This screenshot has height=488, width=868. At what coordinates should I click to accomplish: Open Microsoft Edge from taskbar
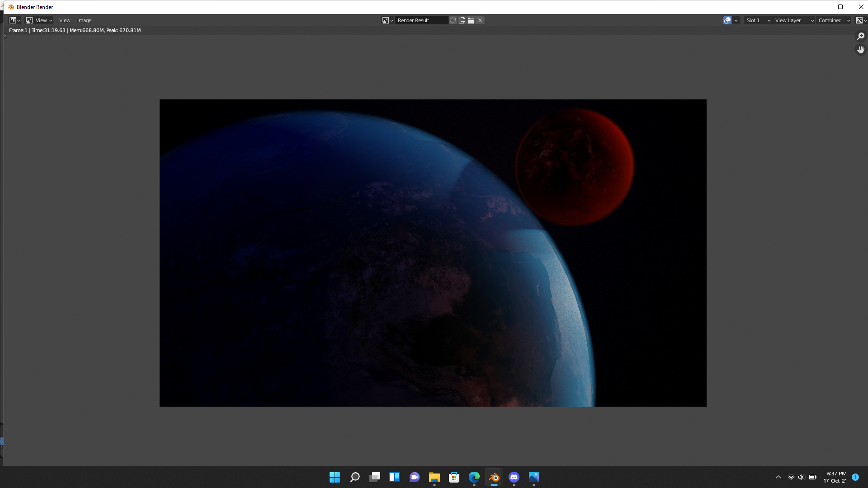474,477
